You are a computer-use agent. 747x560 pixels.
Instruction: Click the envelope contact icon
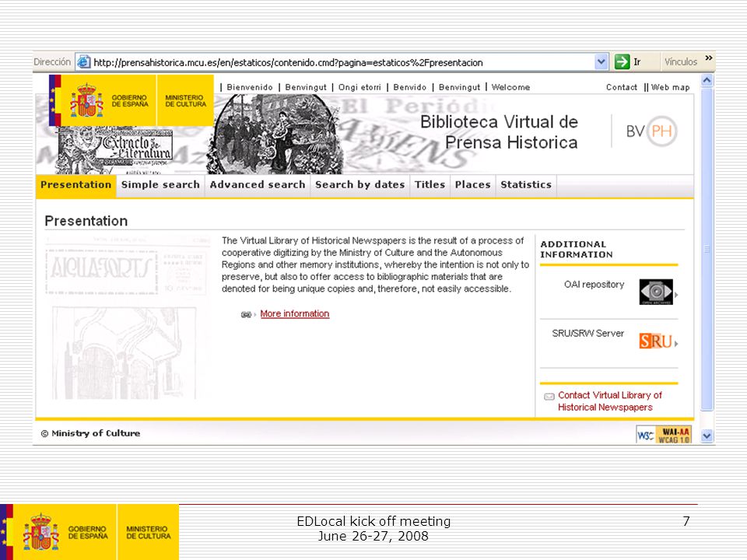pyautogui.click(x=549, y=396)
